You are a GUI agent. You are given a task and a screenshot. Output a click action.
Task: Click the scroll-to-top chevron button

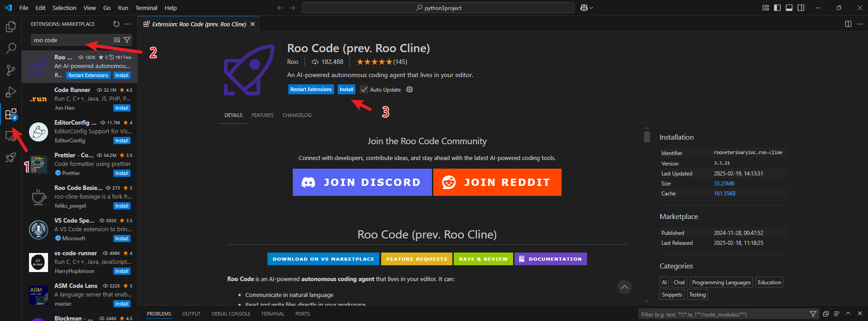pyautogui.click(x=624, y=287)
